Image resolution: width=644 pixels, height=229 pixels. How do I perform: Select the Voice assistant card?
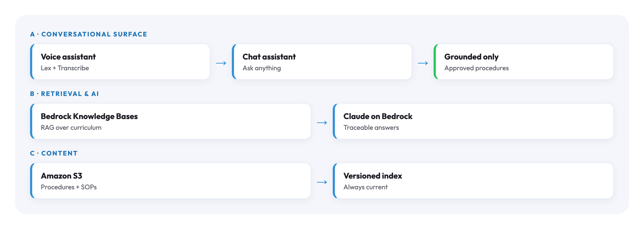[x=120, y=62]
